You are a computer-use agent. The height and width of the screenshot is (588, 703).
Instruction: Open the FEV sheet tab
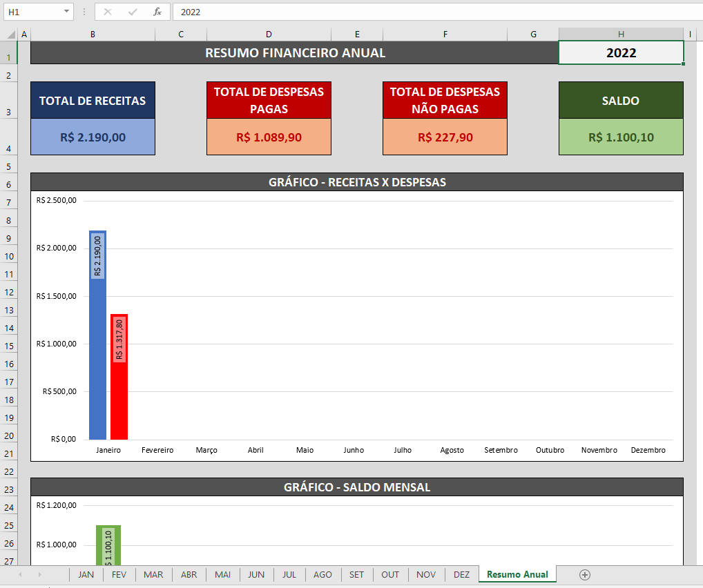click(x=119, y=574)
